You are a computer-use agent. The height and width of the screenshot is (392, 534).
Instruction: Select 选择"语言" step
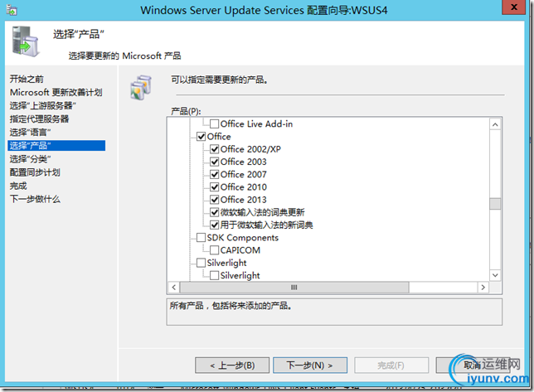coord(30,132)
